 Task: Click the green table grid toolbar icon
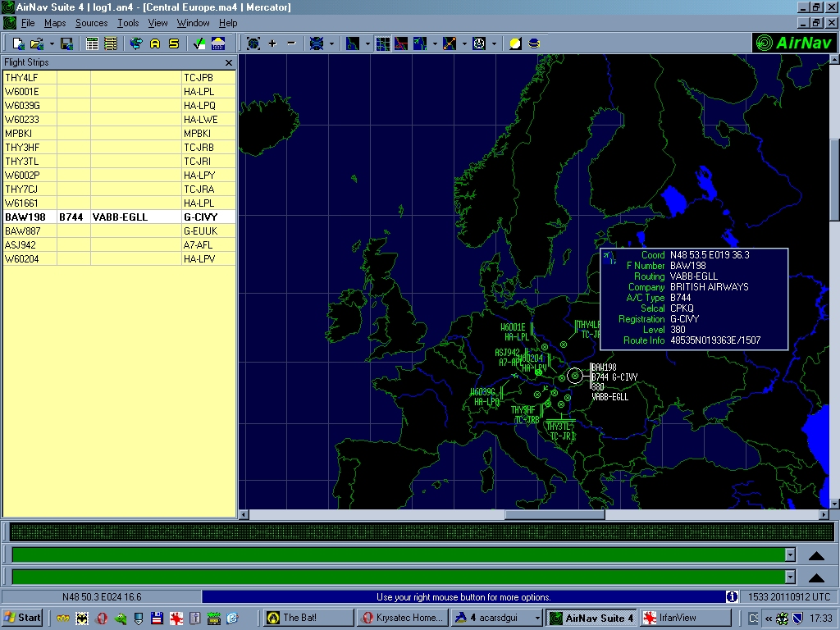(x=92, y=43)
